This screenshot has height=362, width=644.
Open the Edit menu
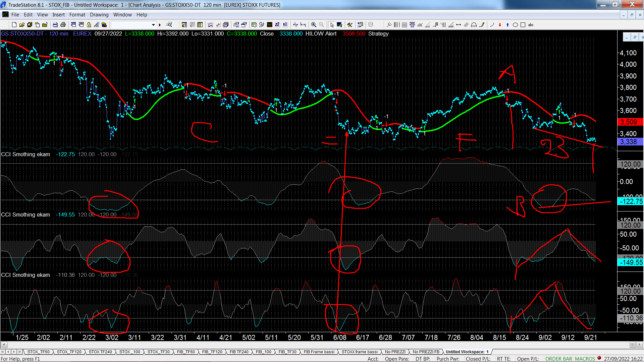point(28,15)
